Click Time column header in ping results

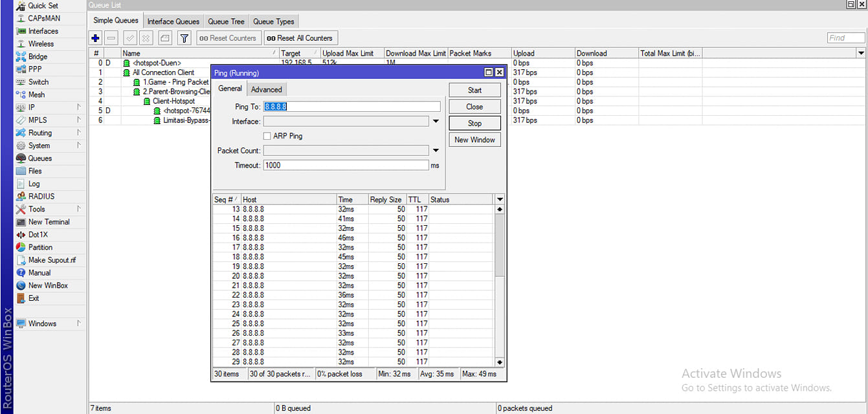click(352, 199)
